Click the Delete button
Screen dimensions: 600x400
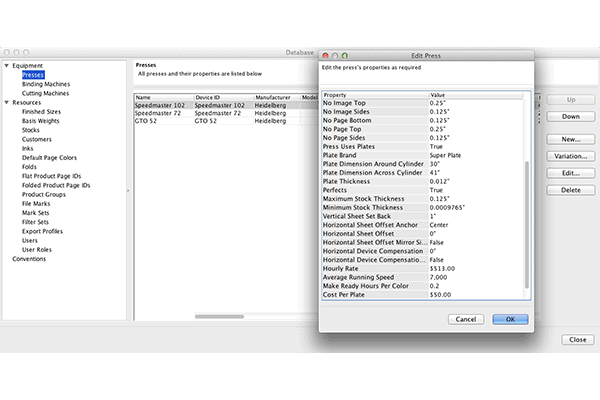571,190
